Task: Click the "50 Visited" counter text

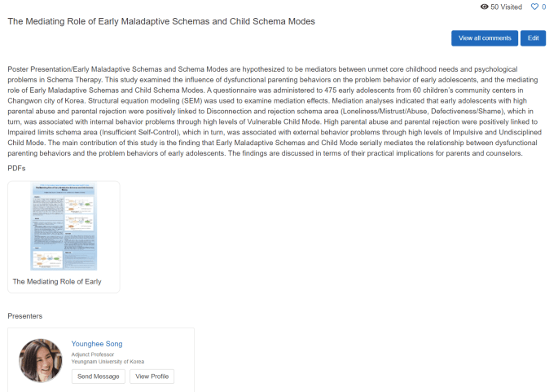Action: (506, 7)
